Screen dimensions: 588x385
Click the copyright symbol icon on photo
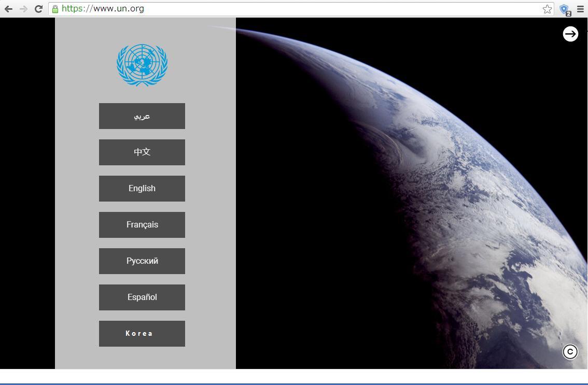click(570, 352)
